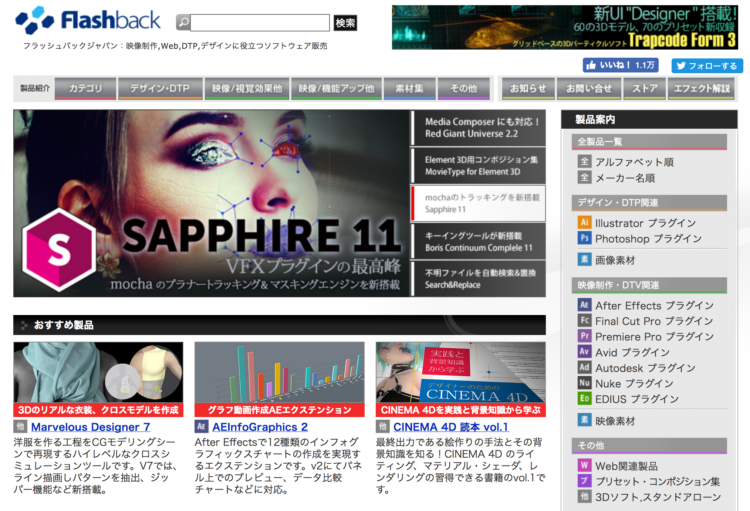The image size is (750, 511).
Task: Select the MovieType for Element 3D slide
Action: pos(478,166)
